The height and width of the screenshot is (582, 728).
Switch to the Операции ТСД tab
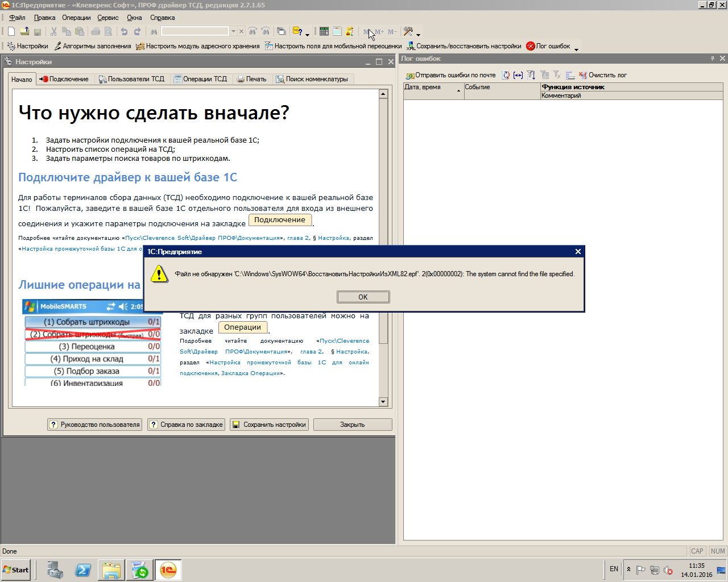coord(201,79)
